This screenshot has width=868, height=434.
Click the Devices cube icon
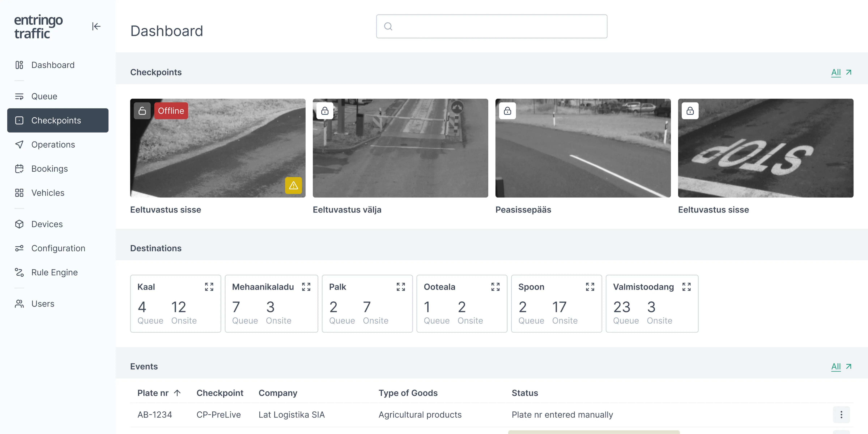[x=19, y=224]
